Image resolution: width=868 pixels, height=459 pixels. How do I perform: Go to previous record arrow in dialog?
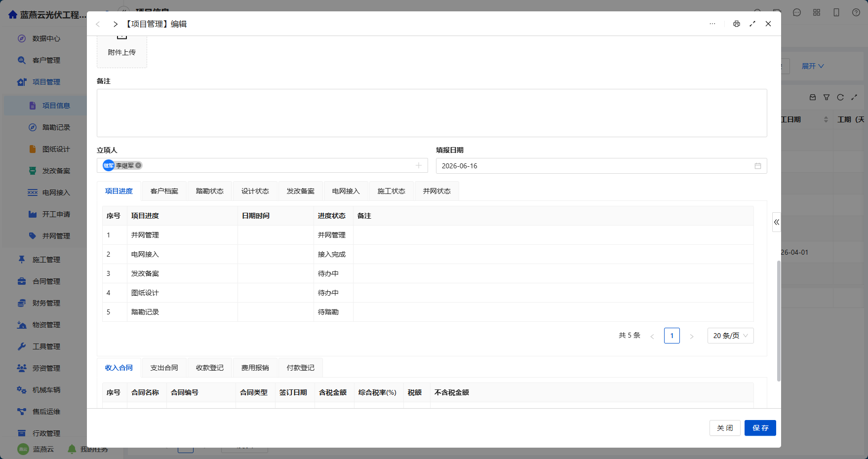coord(98,24)
